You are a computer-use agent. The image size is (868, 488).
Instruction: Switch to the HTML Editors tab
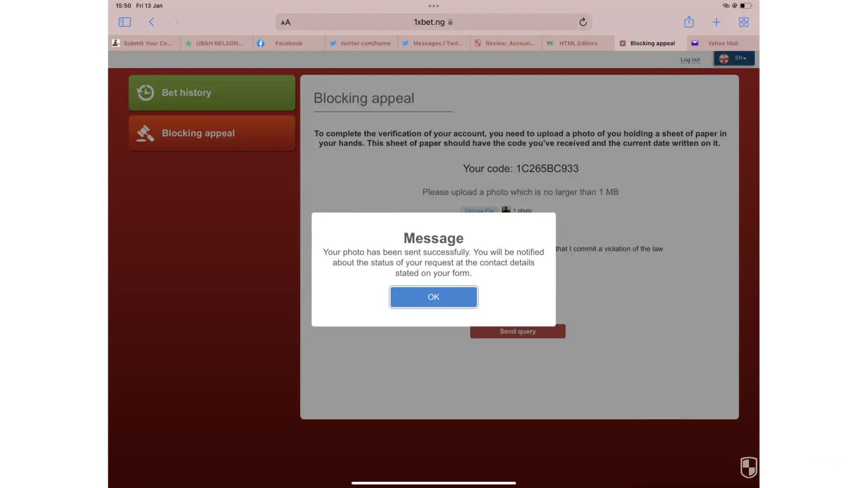click(x=578, y=43)
